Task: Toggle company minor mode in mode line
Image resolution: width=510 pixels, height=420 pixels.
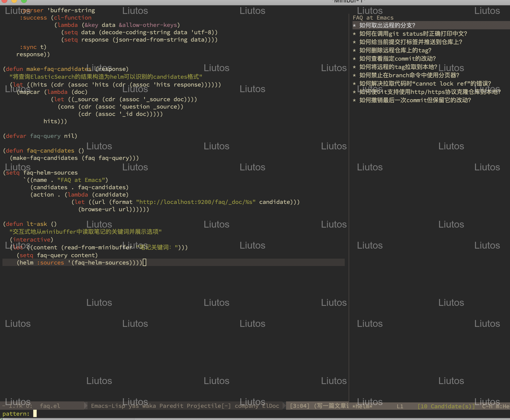Action: tap(246, 406)
